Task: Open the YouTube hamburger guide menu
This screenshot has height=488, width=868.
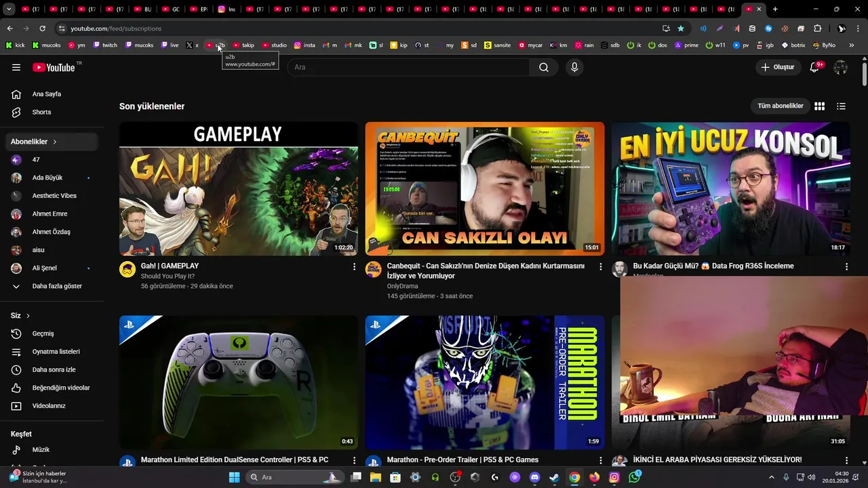Action: pos(16,67)
